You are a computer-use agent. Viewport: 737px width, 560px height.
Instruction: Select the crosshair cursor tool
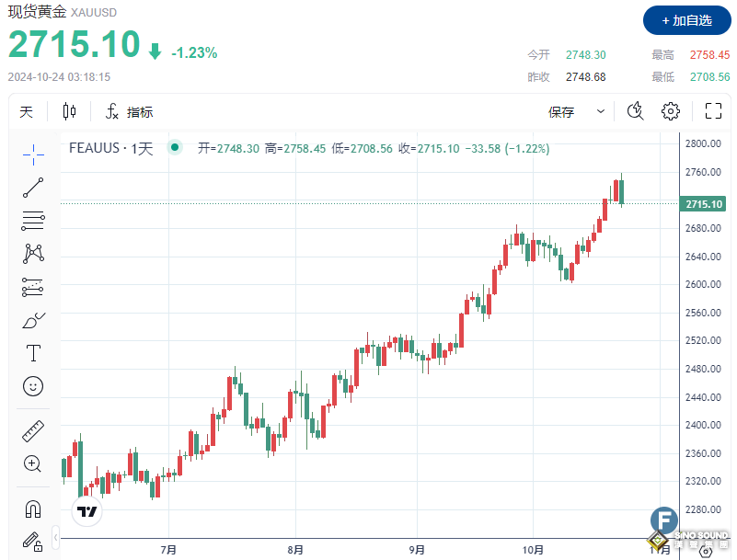pyautogui.click(x=33, y=154)
